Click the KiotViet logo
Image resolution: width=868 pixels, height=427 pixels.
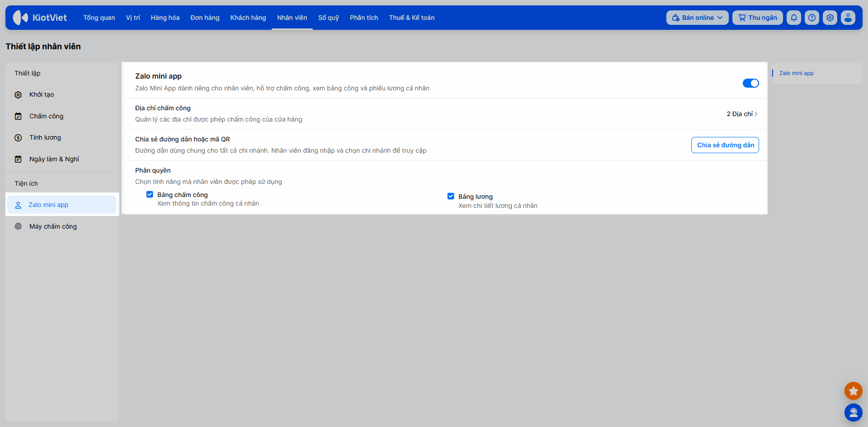40,18
